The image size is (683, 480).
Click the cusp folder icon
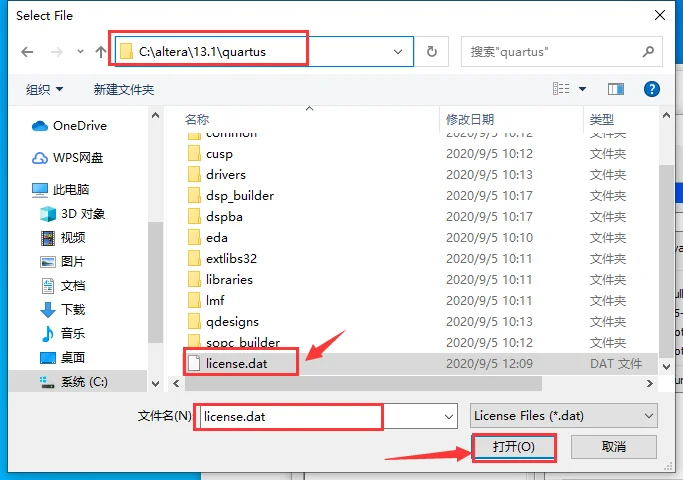[194, 154]
